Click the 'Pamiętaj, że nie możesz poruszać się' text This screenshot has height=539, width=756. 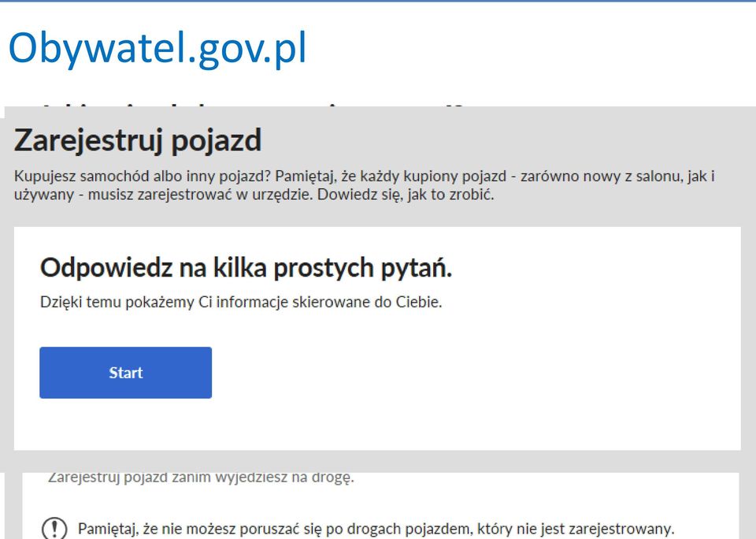(376, 529)
